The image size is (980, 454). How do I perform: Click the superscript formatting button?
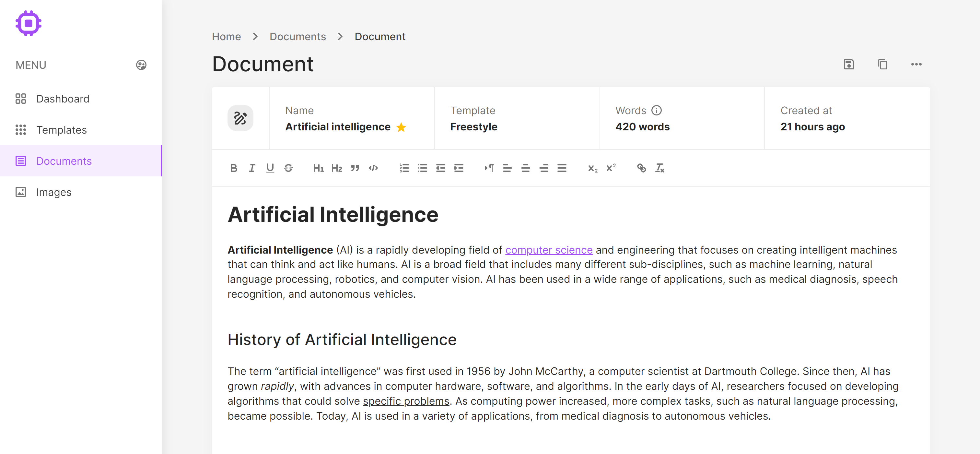(611, 168)
